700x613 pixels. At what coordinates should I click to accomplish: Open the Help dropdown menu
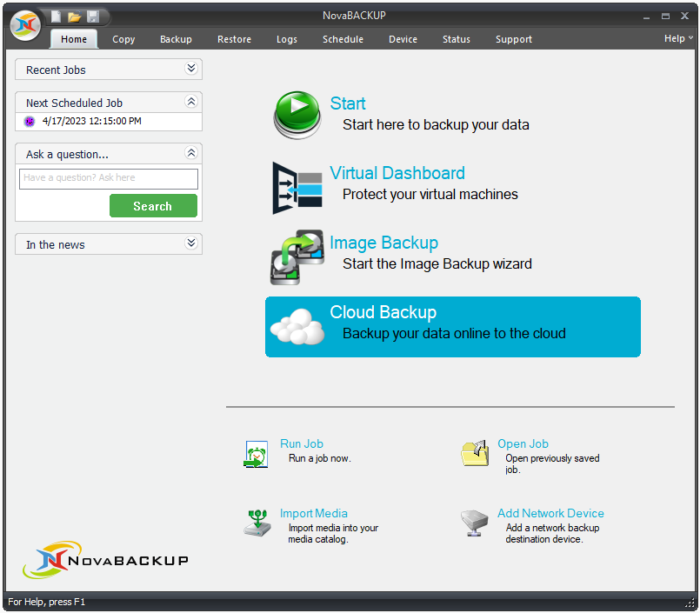coord(678,38)
